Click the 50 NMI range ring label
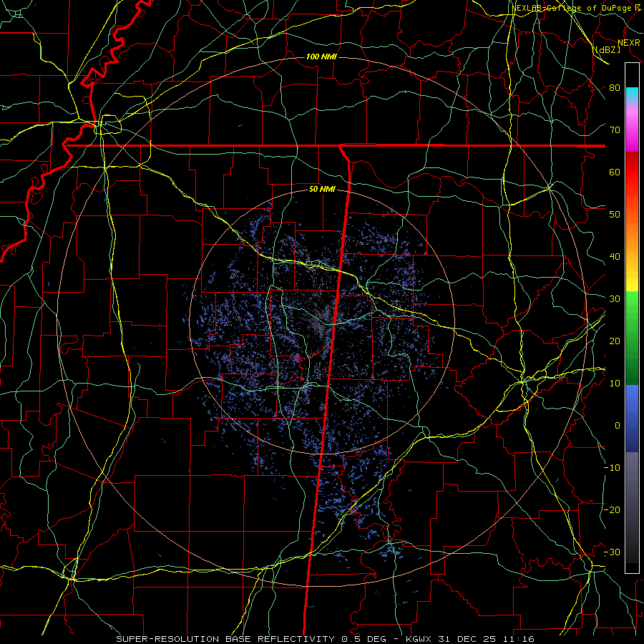 [321, 190]
